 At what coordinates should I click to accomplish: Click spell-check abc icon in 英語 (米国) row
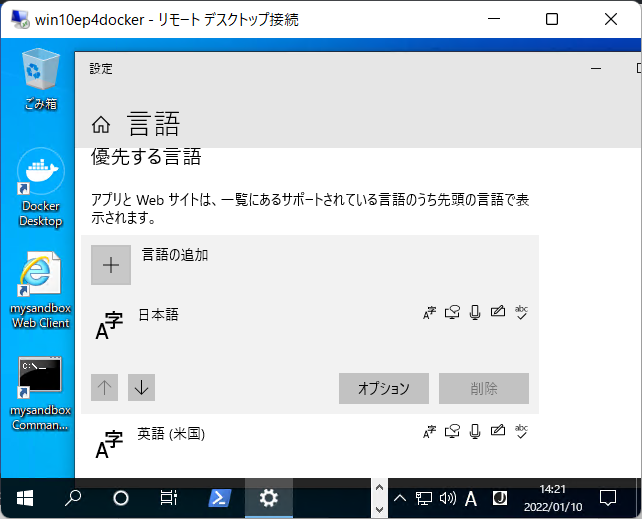click(x=521, y=431)
